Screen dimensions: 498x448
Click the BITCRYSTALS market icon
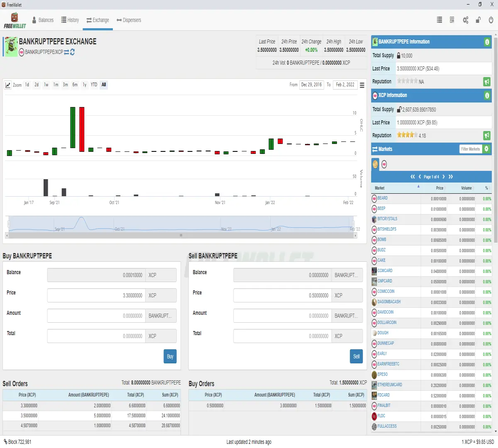tap(374, 219)
